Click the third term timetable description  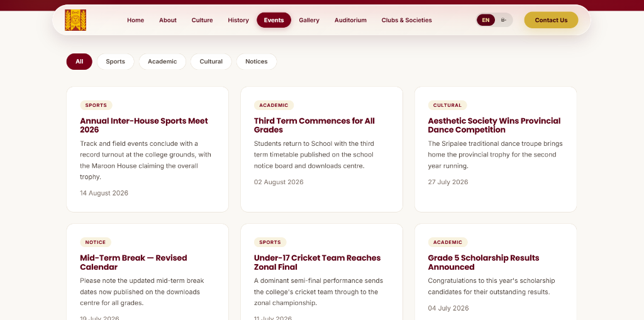tap(314, 155)
